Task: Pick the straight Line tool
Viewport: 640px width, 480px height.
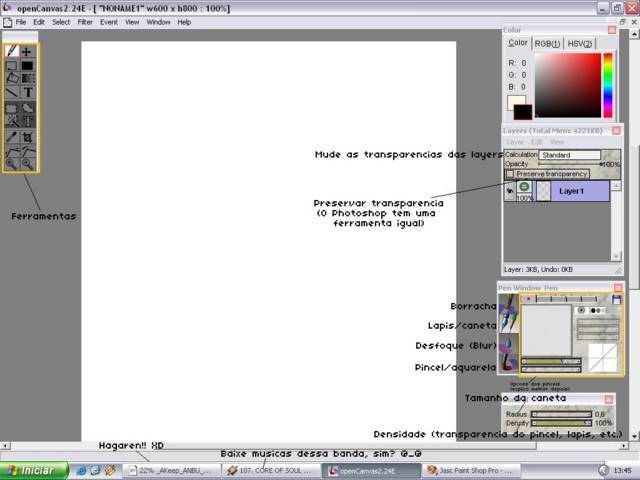Action: [12, 92]
